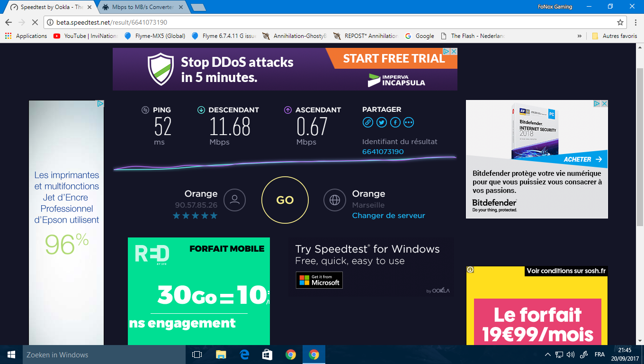The image size is (644, 364).
Task: Close the Mbps to MB/s Converter tab
Action: click(180, 7)
